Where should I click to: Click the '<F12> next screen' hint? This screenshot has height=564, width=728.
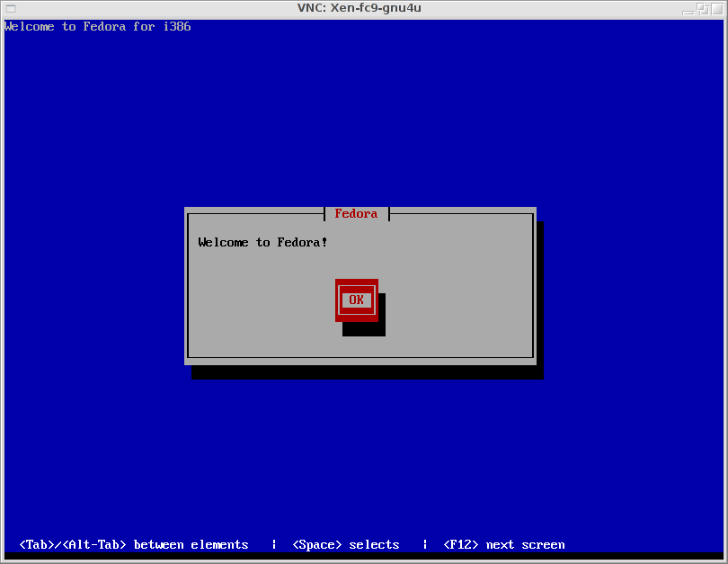pos(504,544)
